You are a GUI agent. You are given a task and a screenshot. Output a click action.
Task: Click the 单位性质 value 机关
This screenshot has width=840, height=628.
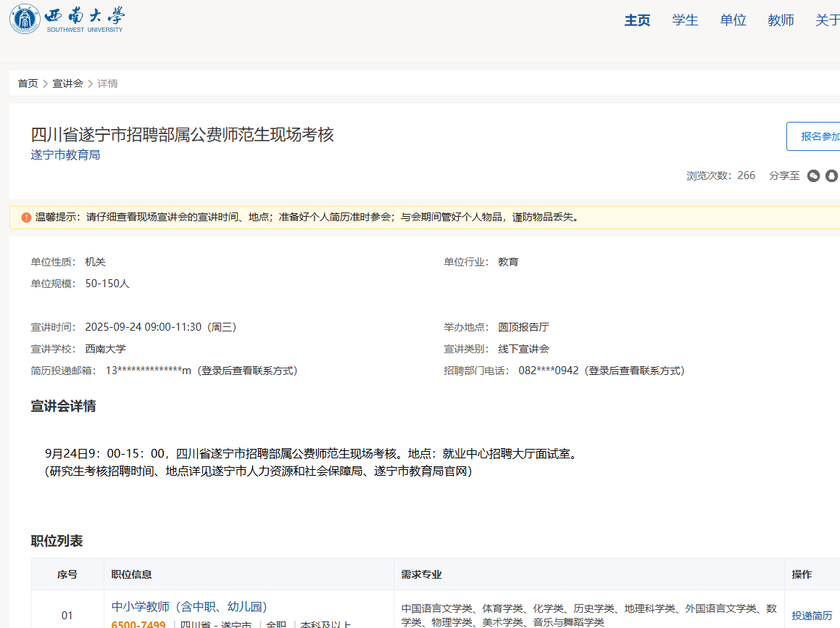click(96, 262)
